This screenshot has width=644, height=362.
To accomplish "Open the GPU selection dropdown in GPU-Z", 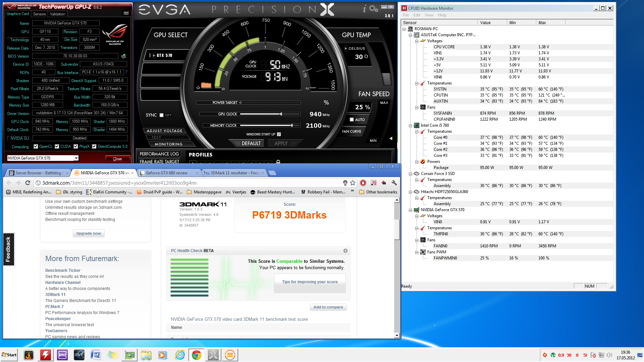I will [x=76, y=158].
